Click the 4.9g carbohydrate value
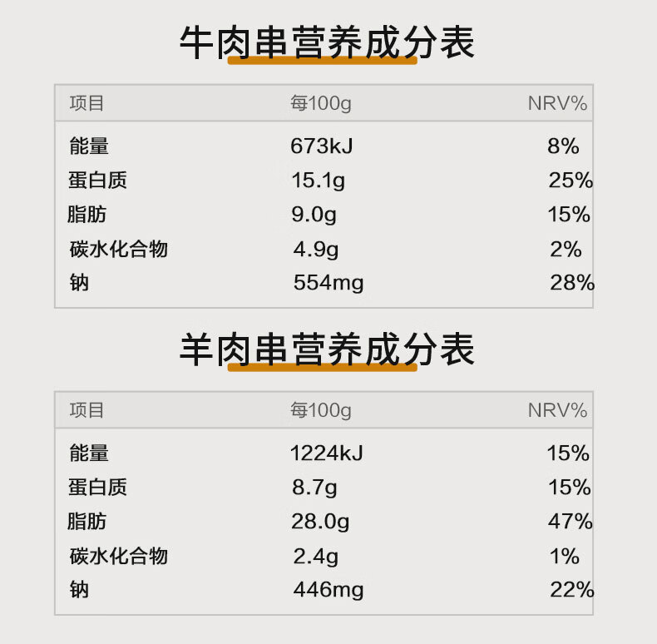The image size is (657, 644). point(315,250)
